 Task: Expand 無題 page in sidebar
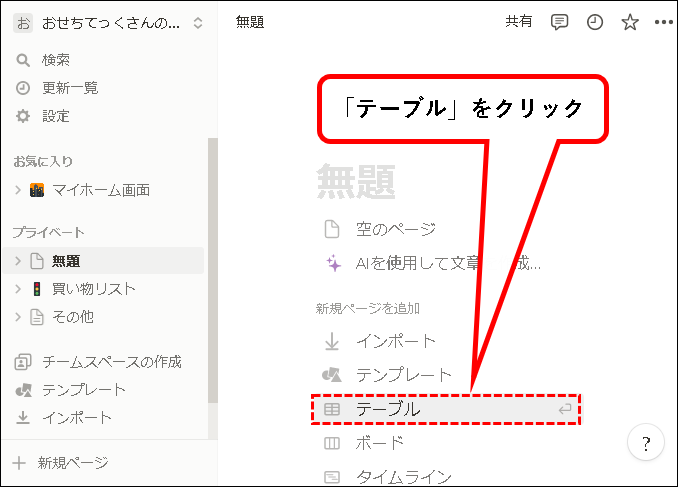pyautogui.click(x=18, y=261)
